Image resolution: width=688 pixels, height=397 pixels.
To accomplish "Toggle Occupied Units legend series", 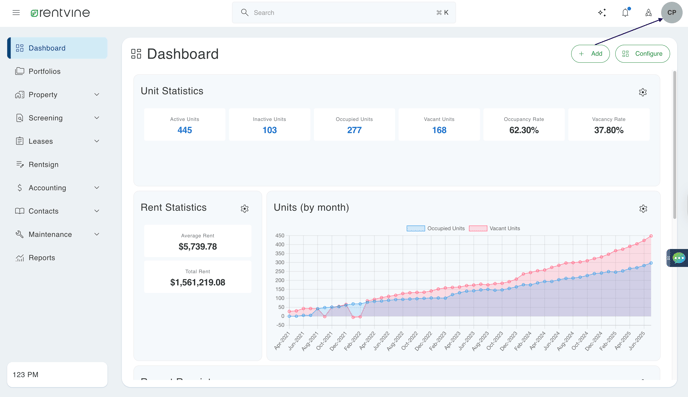I will click(x=435, y=228).
